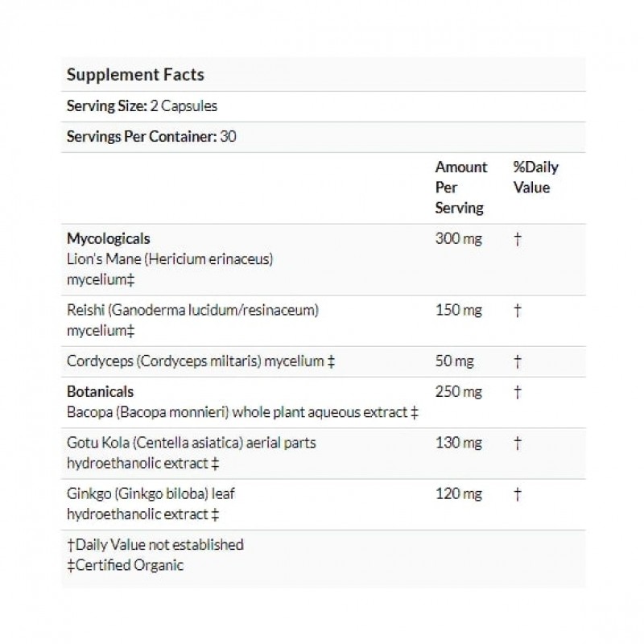Select the Gotu Kola (Centella asiatica) entry

185,443
